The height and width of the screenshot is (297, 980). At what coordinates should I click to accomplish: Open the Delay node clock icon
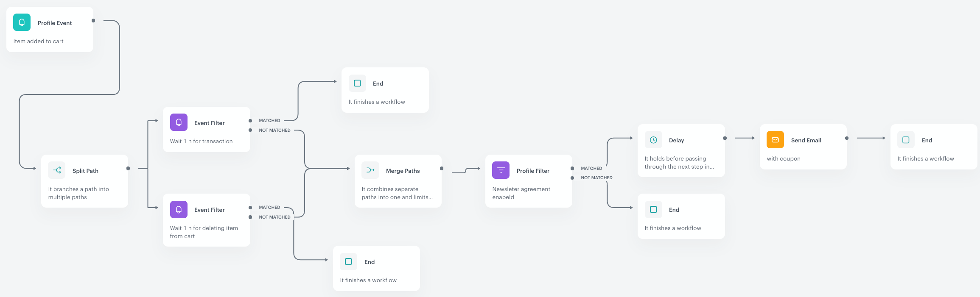(x=653, y=140)
